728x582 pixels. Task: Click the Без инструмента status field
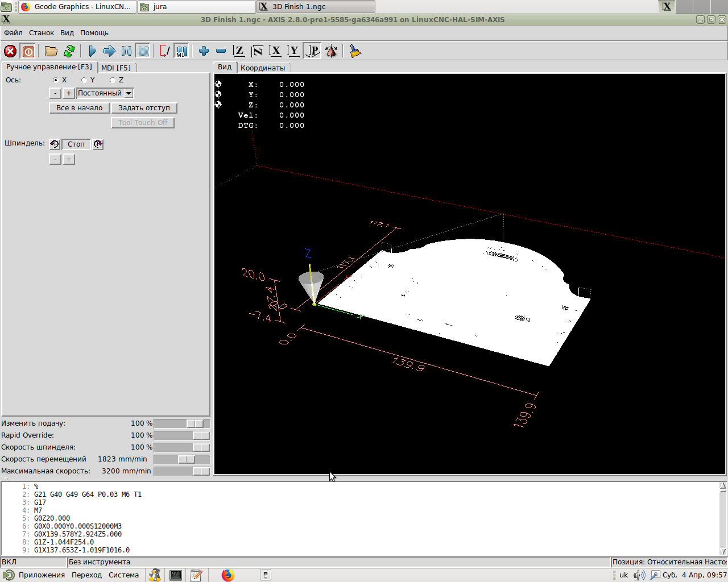(x=338, y=562)
